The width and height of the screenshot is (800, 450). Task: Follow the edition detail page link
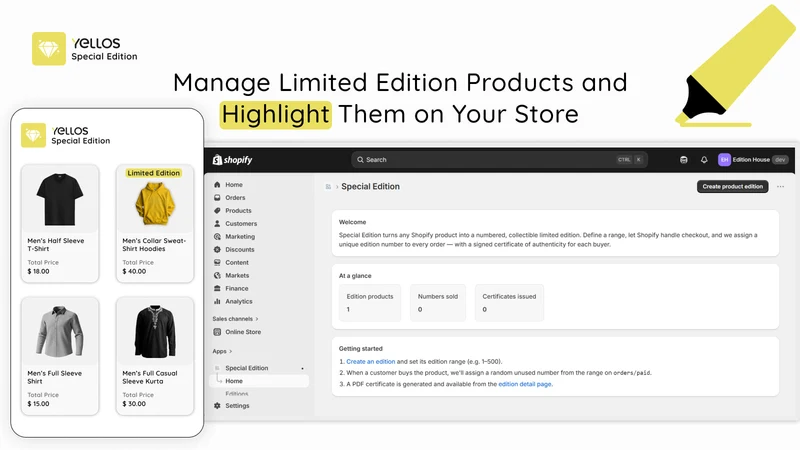(x=525, y=384)
